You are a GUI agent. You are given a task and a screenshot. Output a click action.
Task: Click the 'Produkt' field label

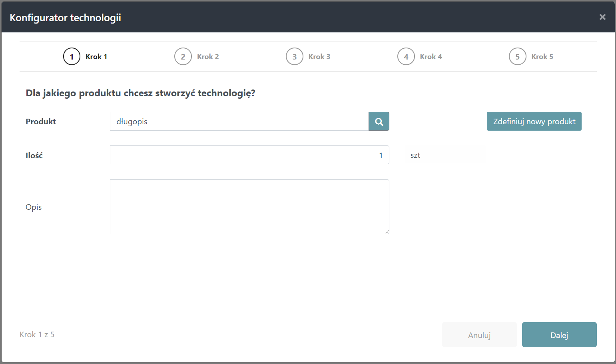pos(41,121)
